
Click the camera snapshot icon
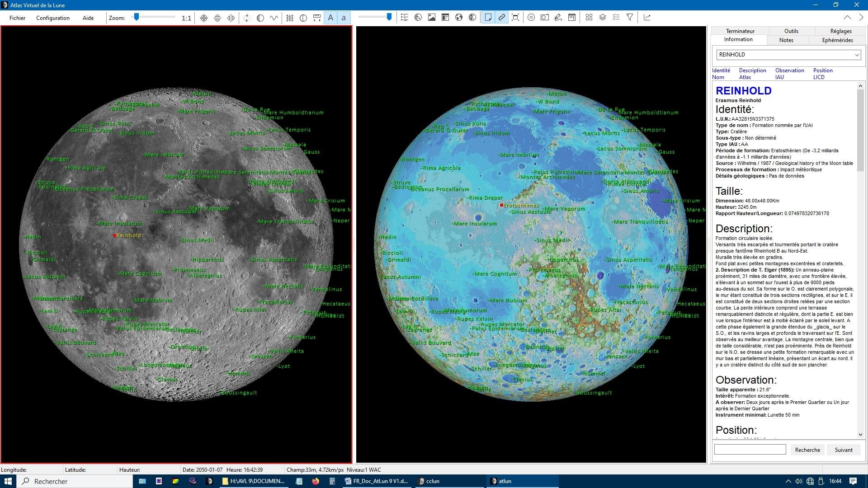[545, 18]
